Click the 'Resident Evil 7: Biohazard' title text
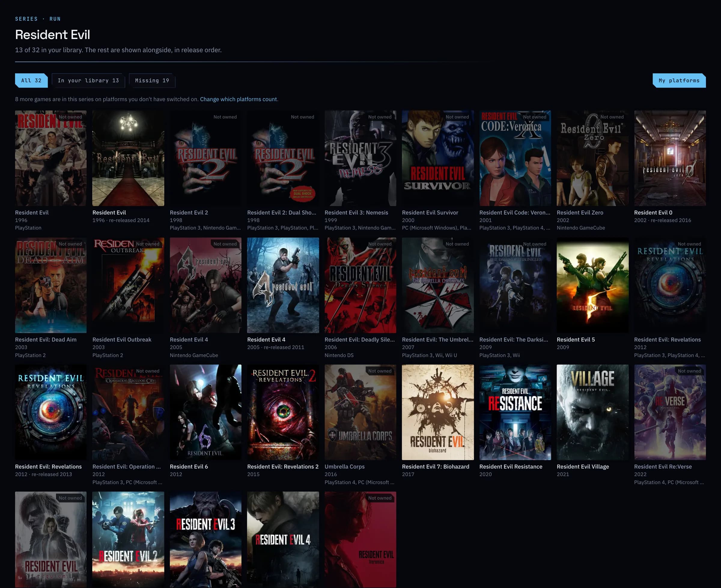The image size is (721, 588). click(x=435, y=466)
